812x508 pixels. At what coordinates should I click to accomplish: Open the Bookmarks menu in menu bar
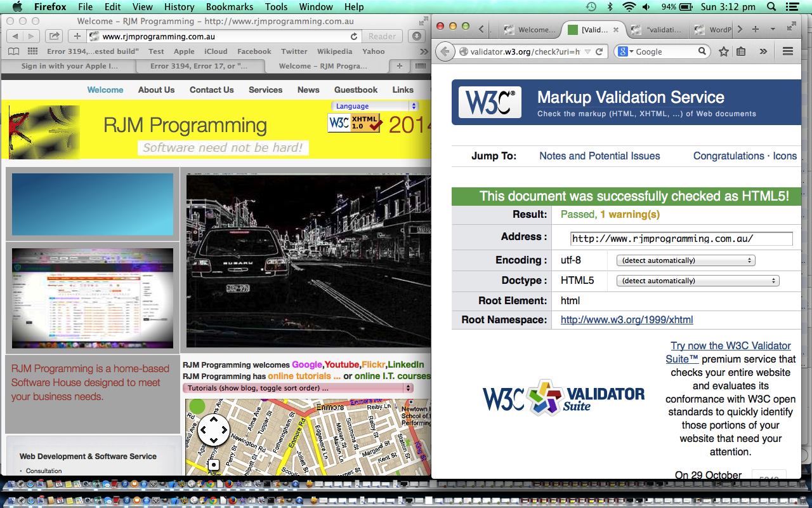click(x=229, y=7)
